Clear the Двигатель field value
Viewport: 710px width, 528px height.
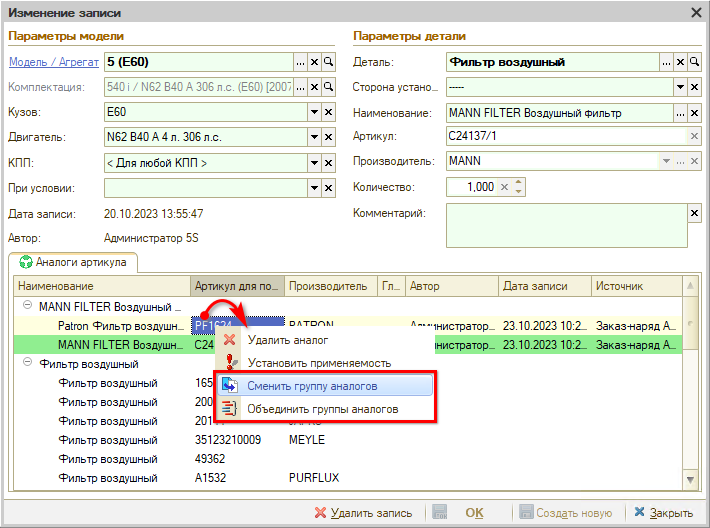pos(328,137)
